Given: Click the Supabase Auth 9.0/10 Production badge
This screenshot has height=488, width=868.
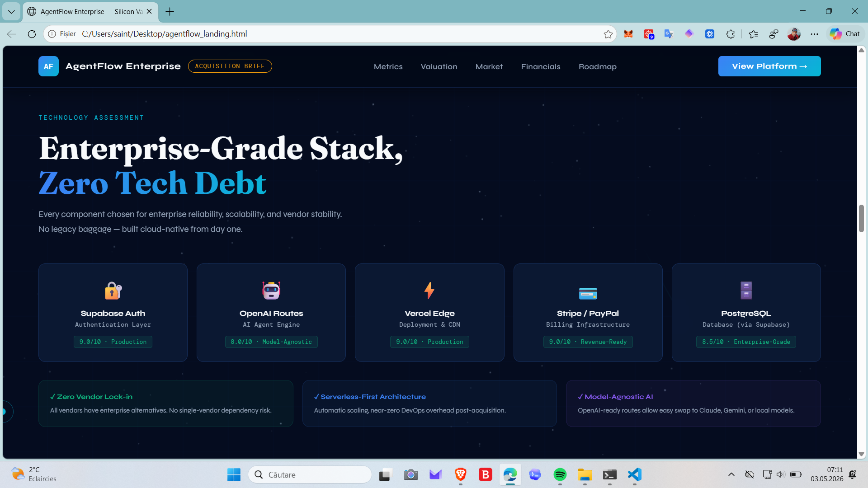Looking at the screenshot, I should pyautogui.click(x=113, y=342).
